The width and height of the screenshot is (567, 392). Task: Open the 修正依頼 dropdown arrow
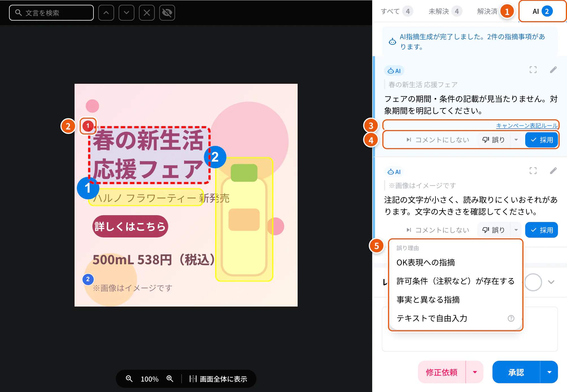coord(475,372)
